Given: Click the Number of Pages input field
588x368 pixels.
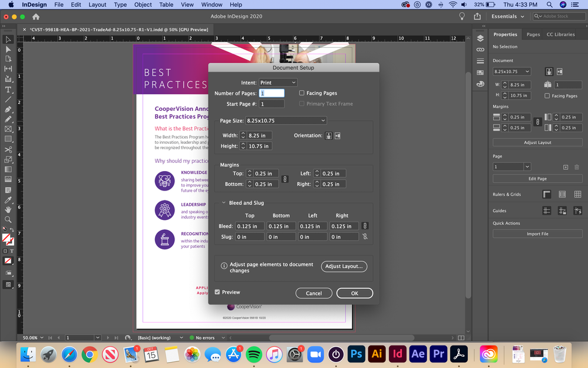Looking at the screenshot, I should 272,93.
